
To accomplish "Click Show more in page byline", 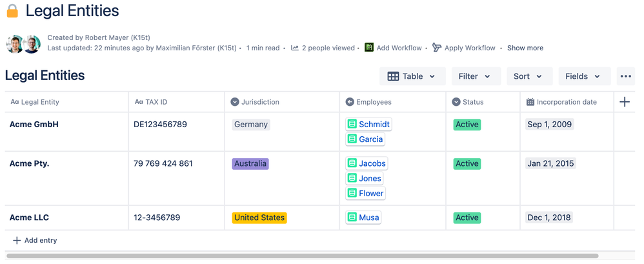I will [x=525, y=48].
